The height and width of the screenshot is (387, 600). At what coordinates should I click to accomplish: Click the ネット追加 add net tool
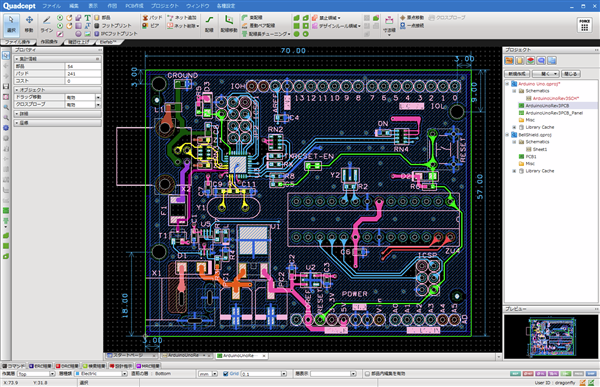[182, 18]
